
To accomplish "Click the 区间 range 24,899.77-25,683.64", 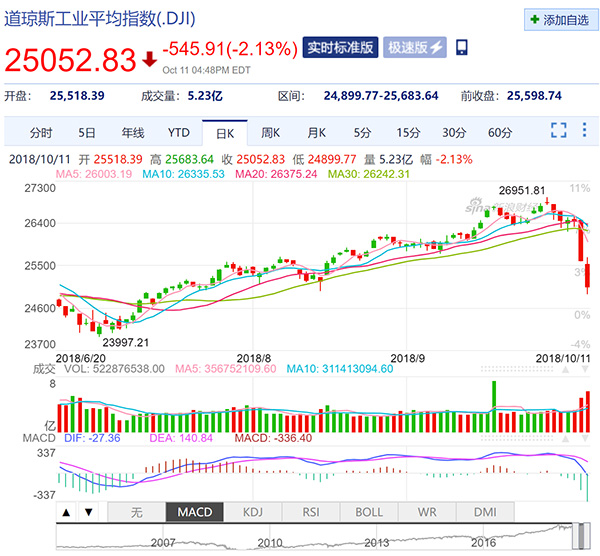I will point(381,96).
